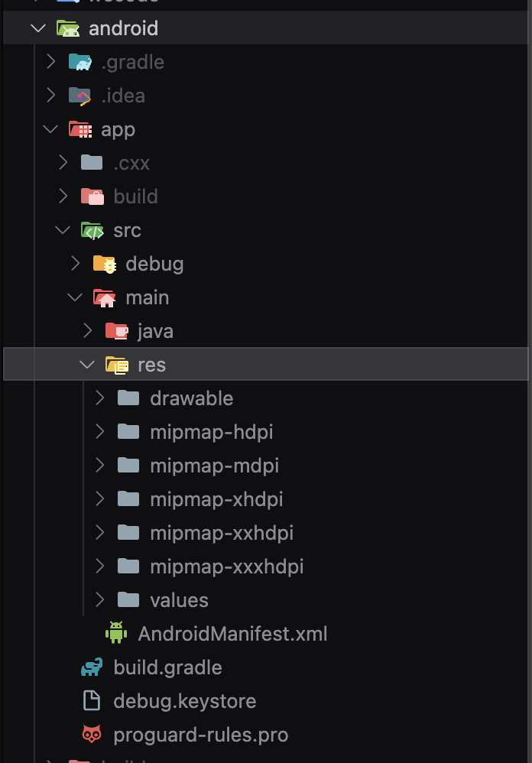Open the AndroidManifest.xml file
This screenshot has width=532, height=763.
click(232, 634)
